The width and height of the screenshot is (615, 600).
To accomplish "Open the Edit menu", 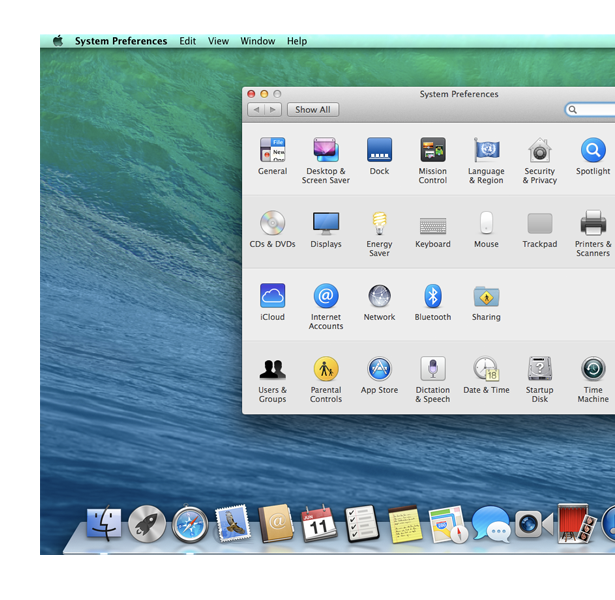I will point(187,41).
